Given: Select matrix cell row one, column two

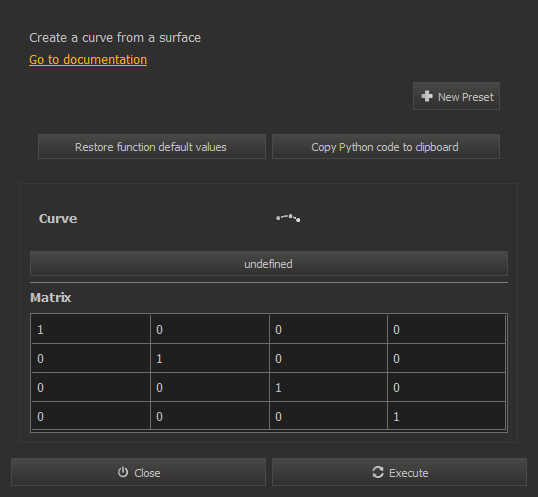Looking at the screenshot, I should [x=210, y=329].
